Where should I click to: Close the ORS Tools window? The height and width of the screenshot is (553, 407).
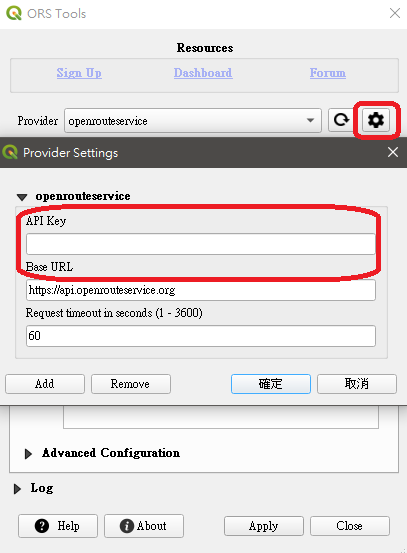click(x=395, y=13)
